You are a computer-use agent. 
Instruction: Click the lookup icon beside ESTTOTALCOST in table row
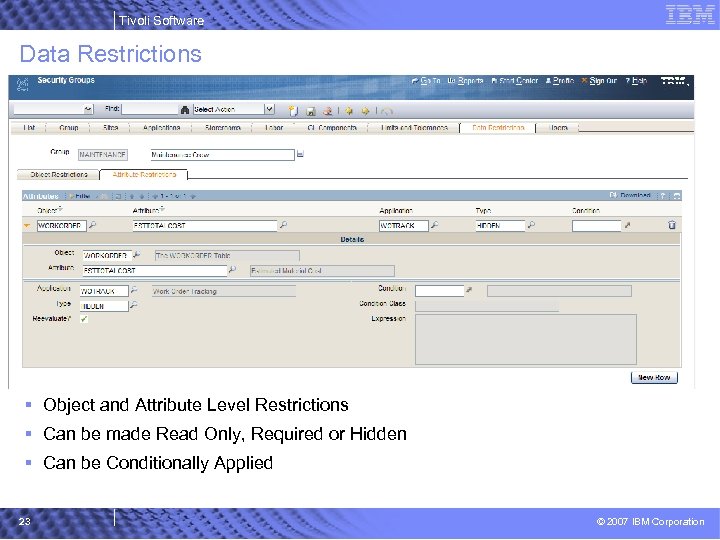pyautogui.click(x=283, y=225)
